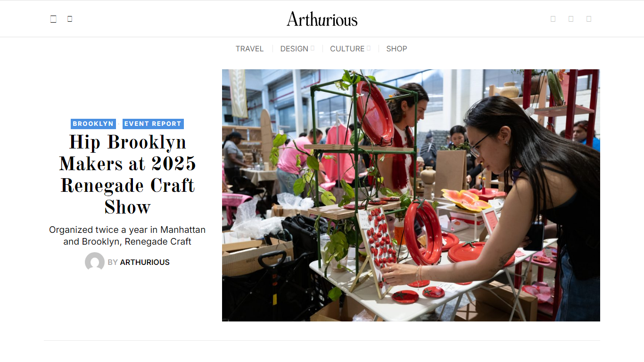Click the article excerpt about Renegade Craft
The image size is (644, 362).
point(127,236)
